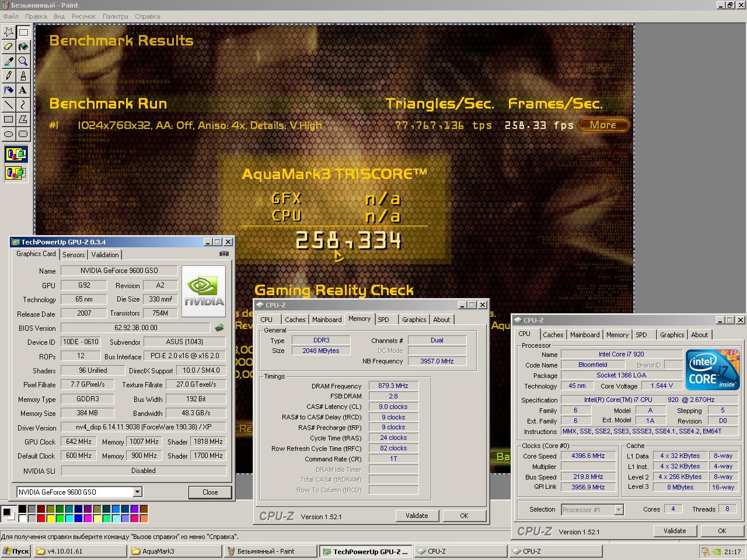This screenshot has height=560, width=747.
Task: Open the SPD tab in the CPU-Z memory-timings window
Action: click(383, 320)
